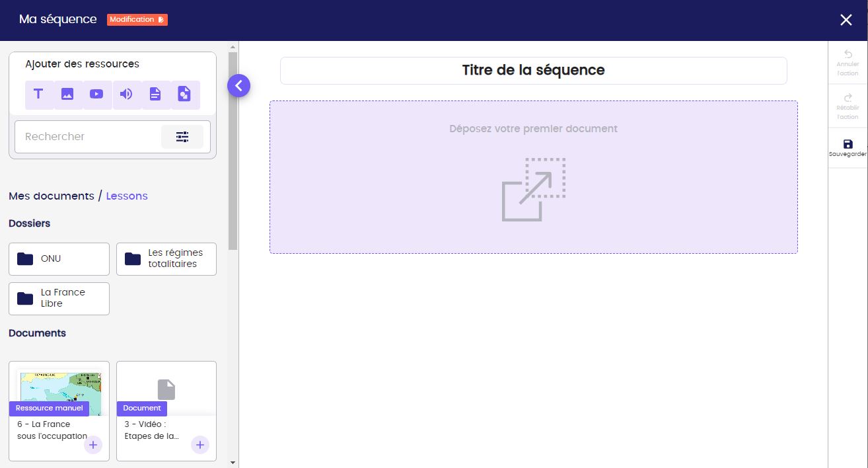Add a text resource with the T icon
The image size is (868, 468).
pyautogui.click(x=38, y=95)
